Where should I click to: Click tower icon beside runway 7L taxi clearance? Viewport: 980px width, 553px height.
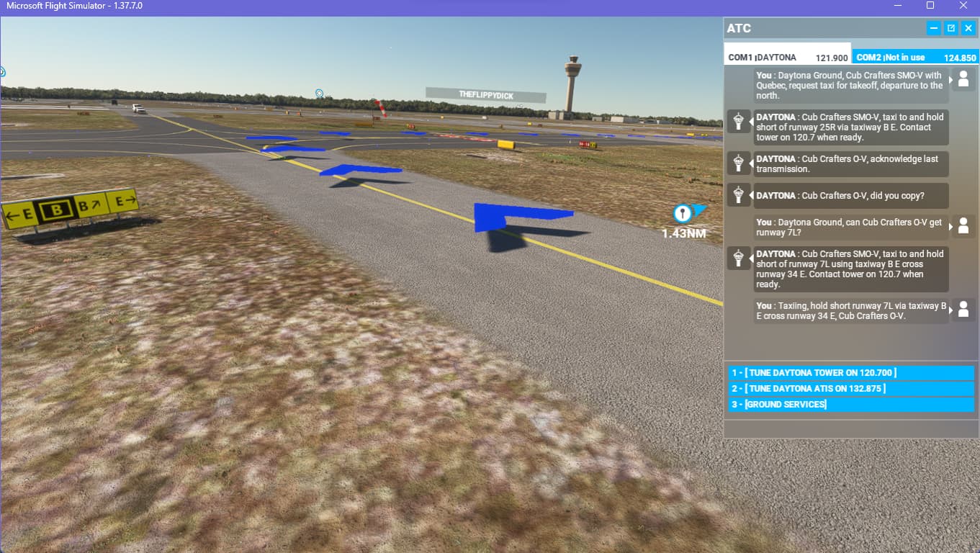coord(739,258)
